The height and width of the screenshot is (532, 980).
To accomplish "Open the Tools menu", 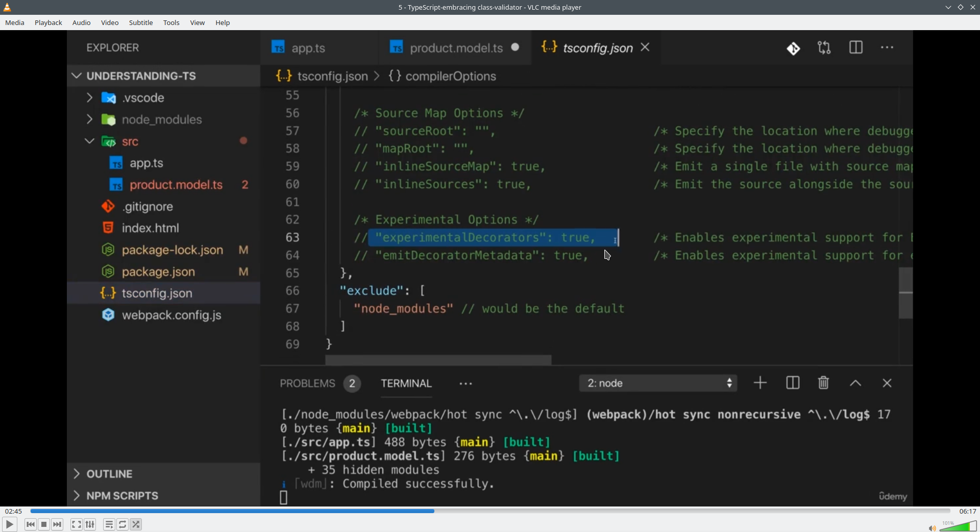I will 171,22.
